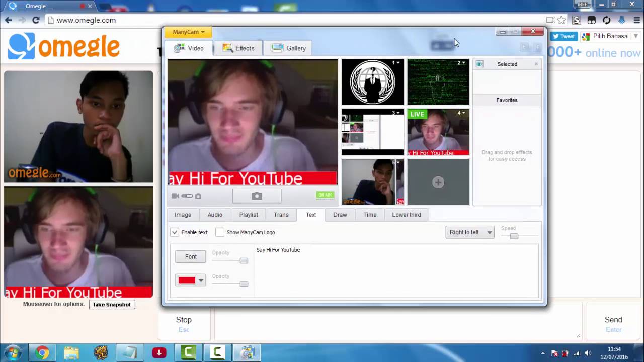Reload the page in Chrome

point(36,20)
